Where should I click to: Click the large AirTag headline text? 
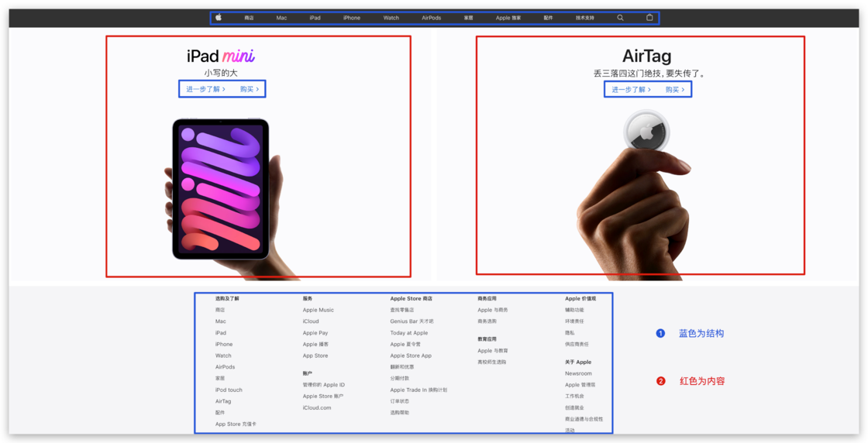[646, 56]
